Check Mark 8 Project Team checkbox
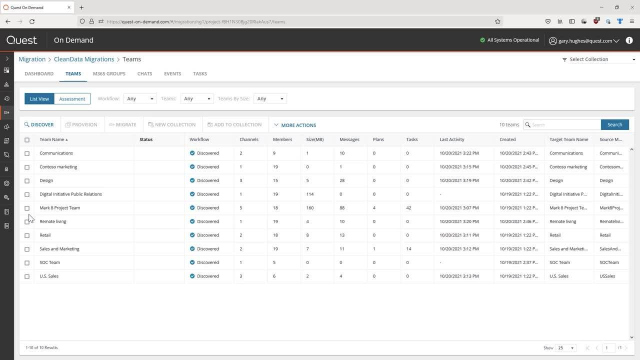Image resolution: width=640 pixels, height=360 pixels. 27,208
